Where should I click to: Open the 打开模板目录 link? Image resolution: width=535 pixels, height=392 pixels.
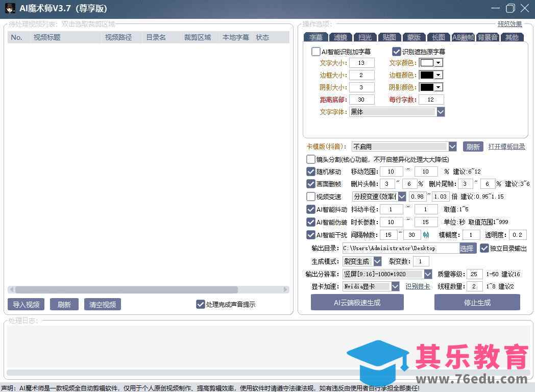(x=506, y=146)
